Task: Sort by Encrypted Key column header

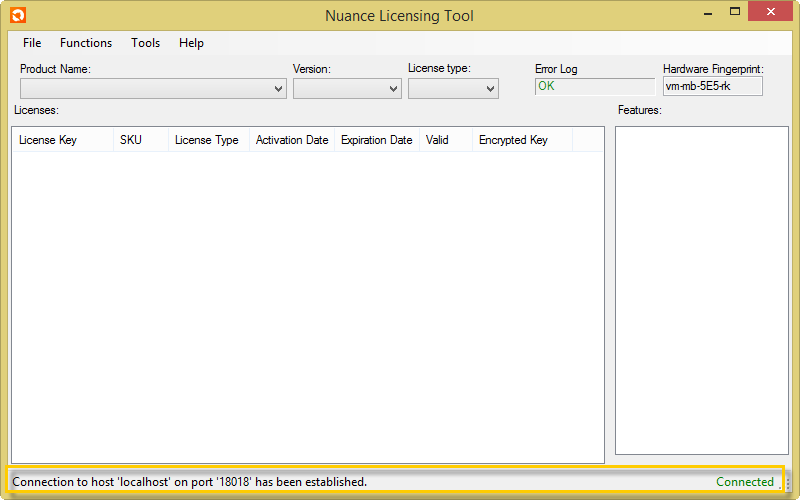Action: point(522,140)
